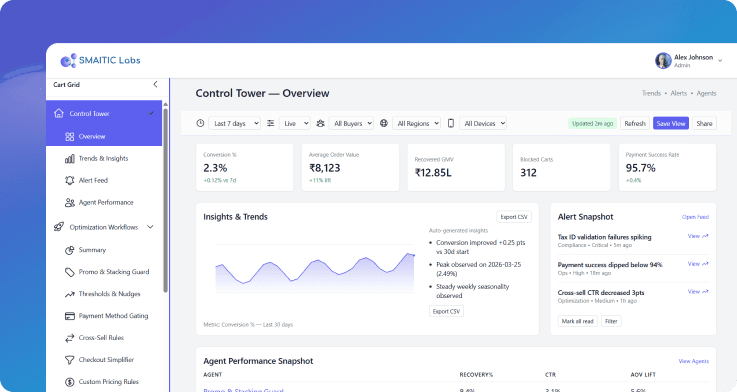737x392 pixels.
Task: Click the SMAITIC Labs logo icon
Action: pos(68,60)
